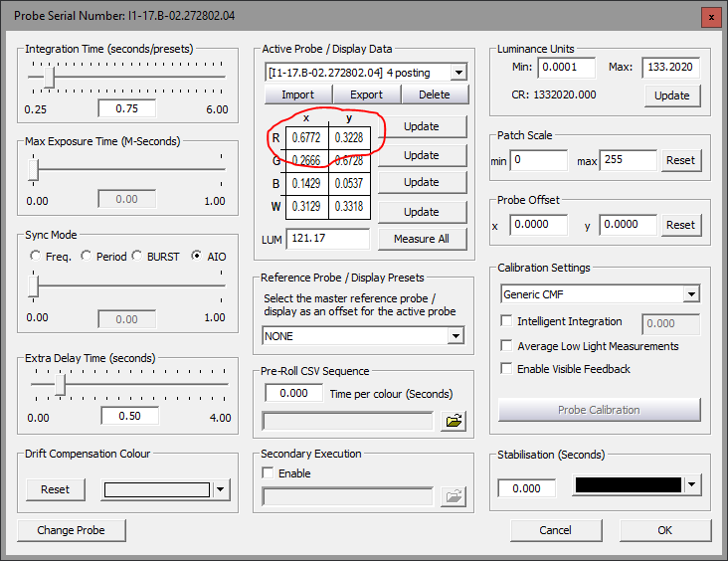728x561 pixels.
Task: Click Update button for the R row
Action: [x=422, y=126]
